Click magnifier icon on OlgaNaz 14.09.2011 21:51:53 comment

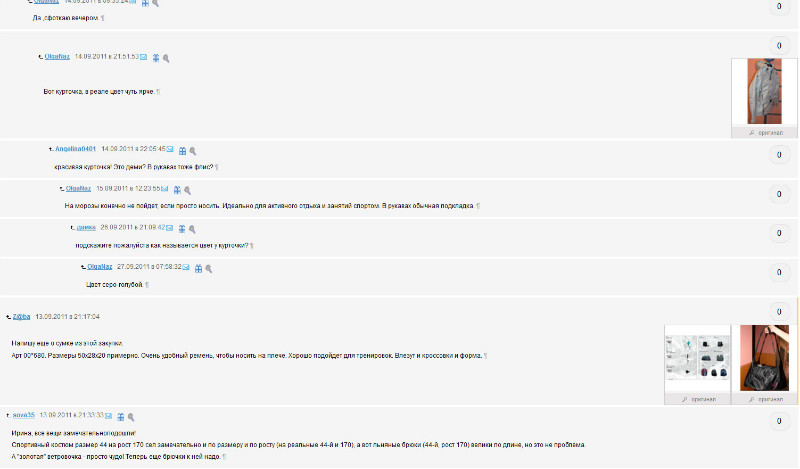166,58
